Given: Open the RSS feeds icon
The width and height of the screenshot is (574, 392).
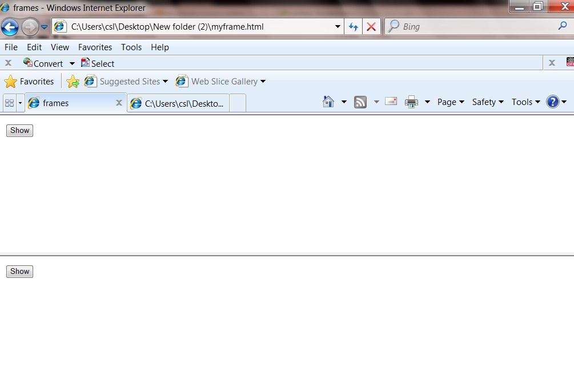Looking at the screenshot, I should coord(360,101).
